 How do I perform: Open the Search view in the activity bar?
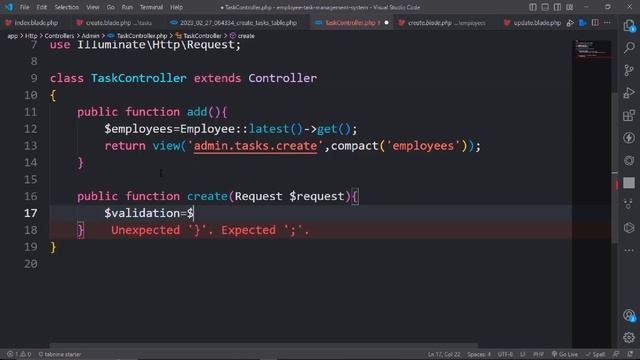(x=629, y=48)
